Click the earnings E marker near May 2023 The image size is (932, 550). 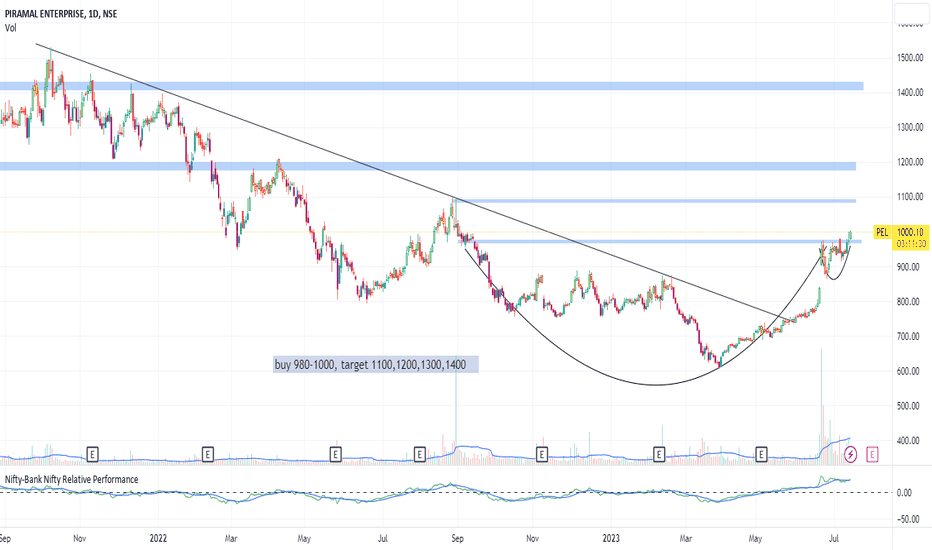pos(761,455)
